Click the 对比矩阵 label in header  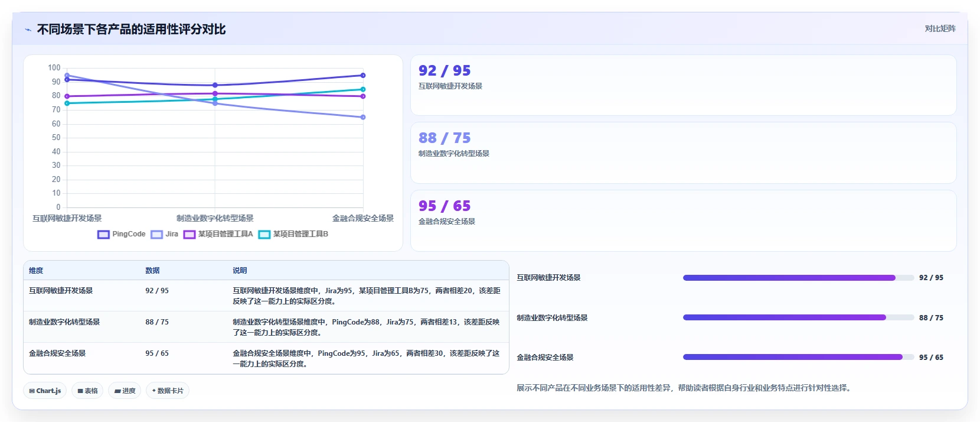940,28
